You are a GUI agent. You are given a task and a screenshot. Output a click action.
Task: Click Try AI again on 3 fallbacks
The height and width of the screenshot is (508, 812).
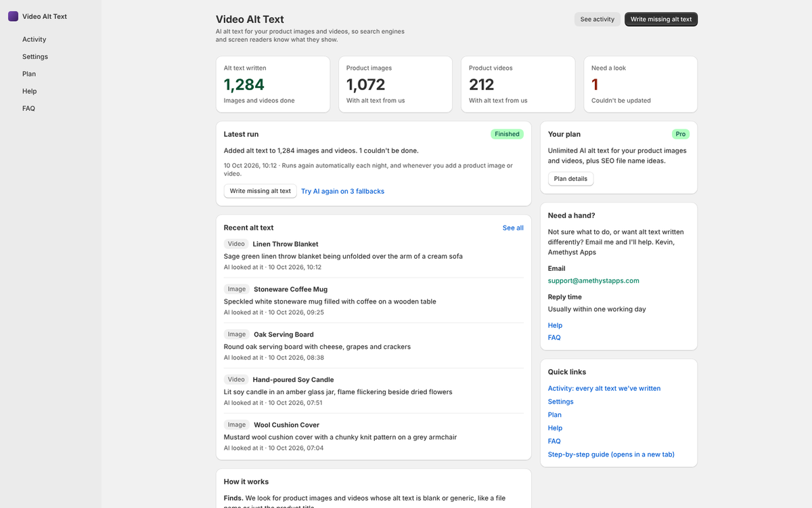tap(342, 192)
